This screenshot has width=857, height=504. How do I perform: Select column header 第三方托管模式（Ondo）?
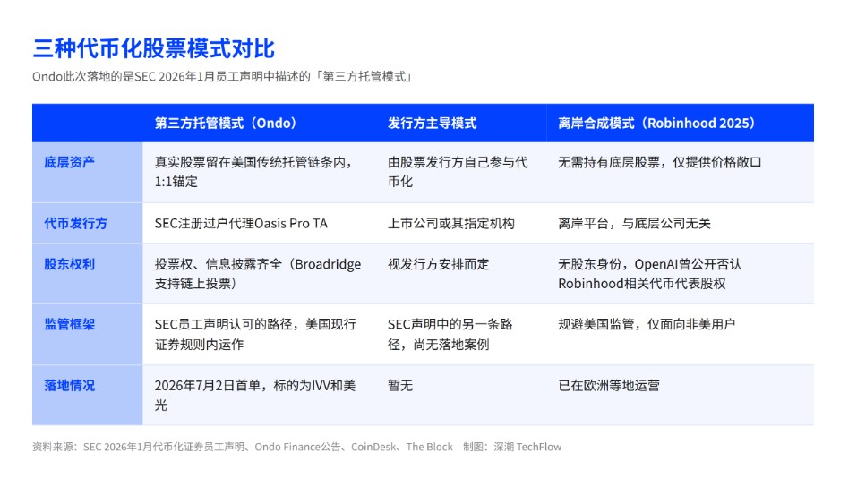(x=227, y=123)
